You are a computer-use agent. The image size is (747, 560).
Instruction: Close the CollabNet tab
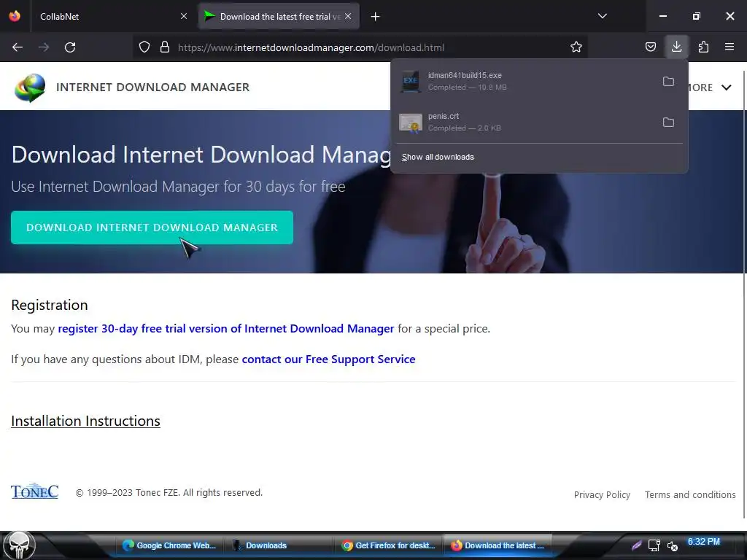click(184, 16)
